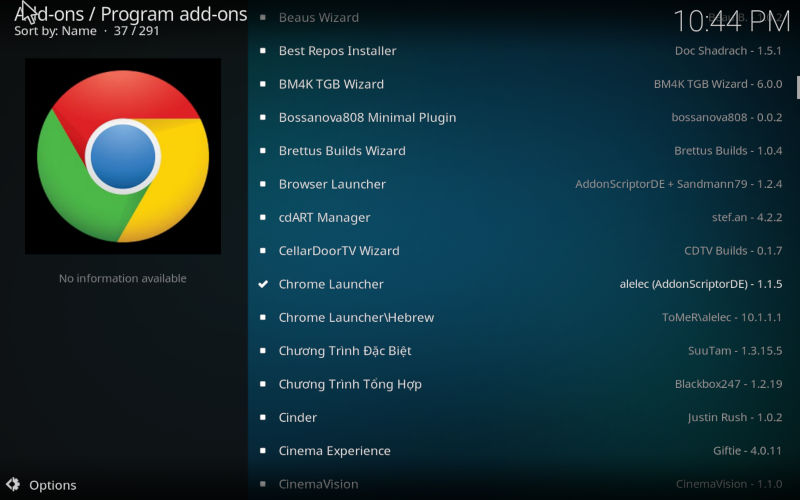Image resolution: width=800 pixels, height=500 pixels.
Task: Click the bullet icon beside Cinema Experience
Action: click(263, 451)
